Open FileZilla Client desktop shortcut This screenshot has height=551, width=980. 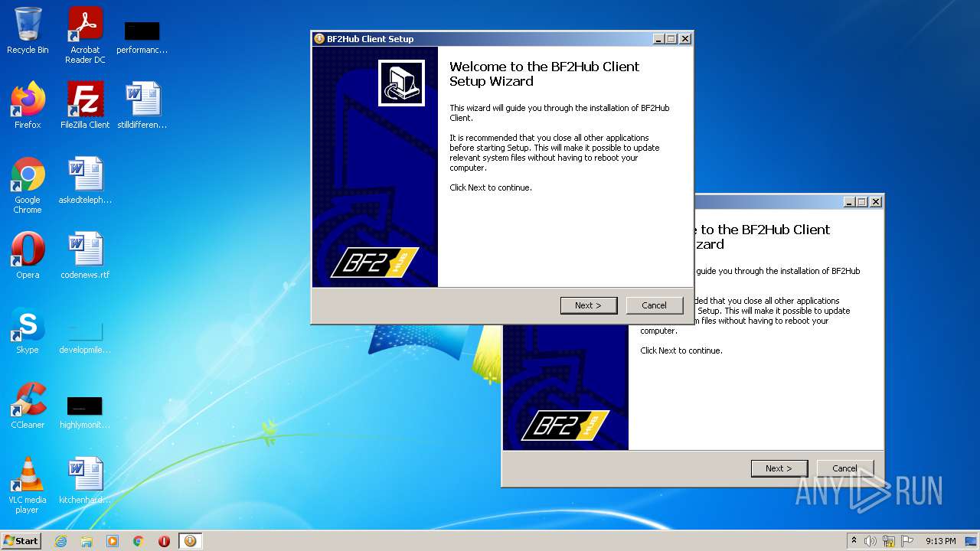[85, 106]
